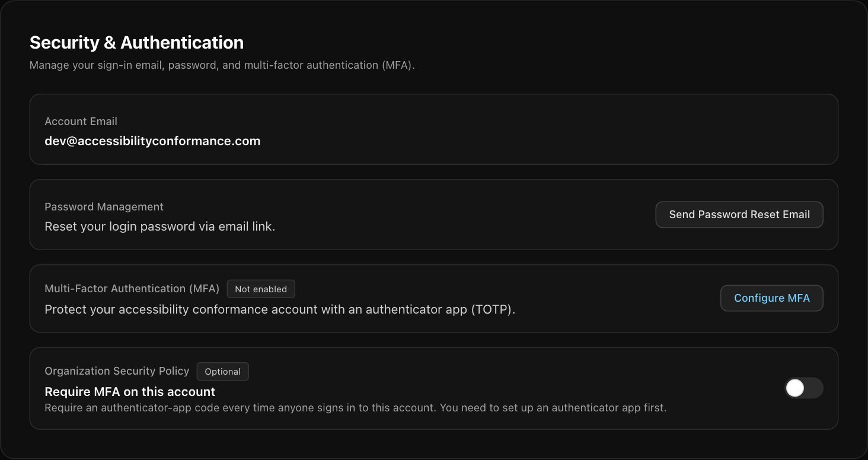The image size is (868, 460).
Task: Click the authenticator app (TOTP) description text
Action: 280,309
